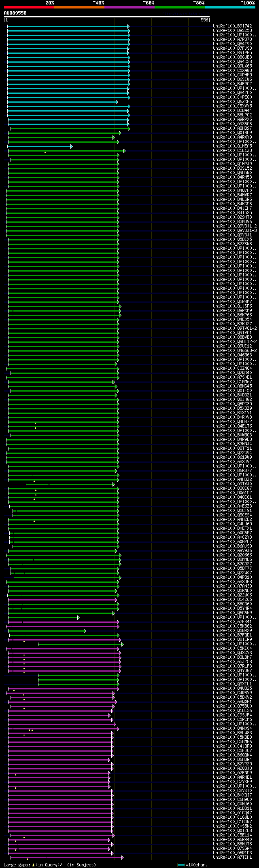Select the UniRef100_C3ZN84 label
259x868 pixels.
click(x=232, y=368)
